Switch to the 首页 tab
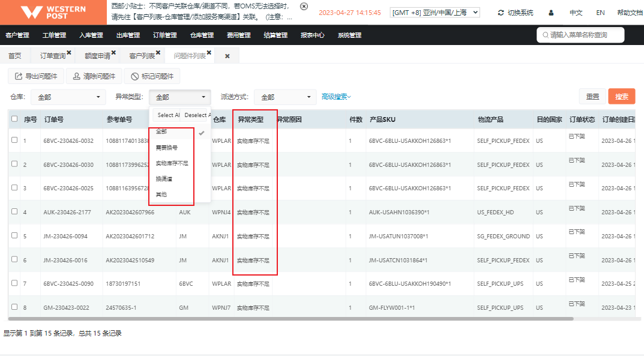Screen dimensions: 644x356 [x=15, y=56]
